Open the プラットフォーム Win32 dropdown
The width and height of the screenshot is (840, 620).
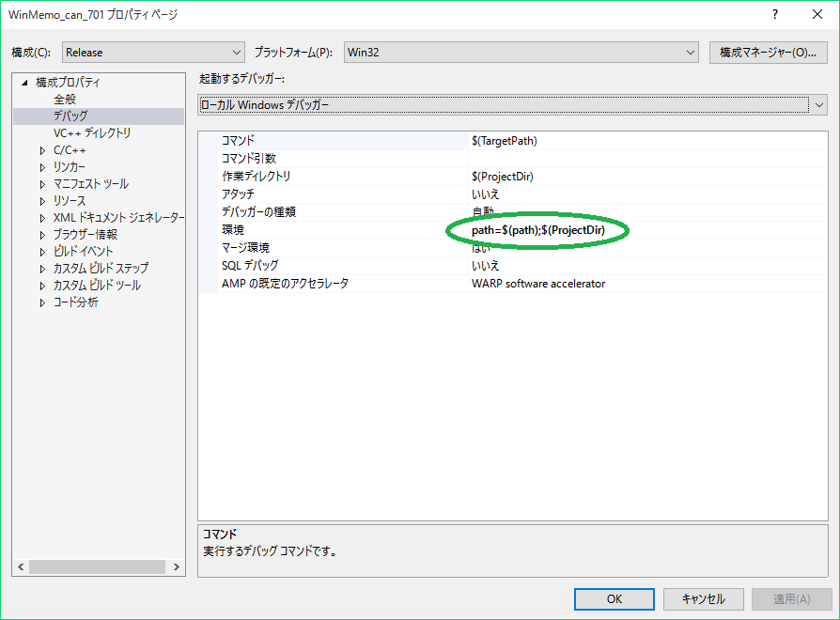click(x=521, y=53)
